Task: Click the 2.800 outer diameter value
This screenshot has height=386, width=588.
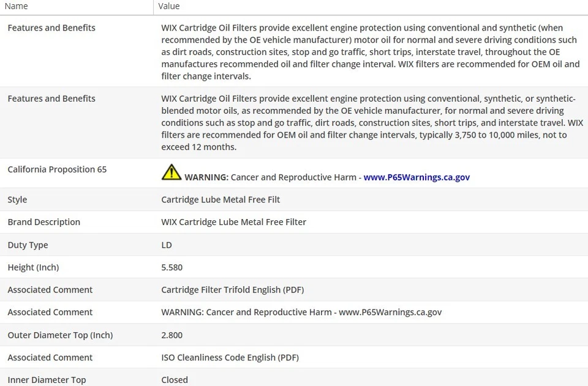Action: pos(172,335)
